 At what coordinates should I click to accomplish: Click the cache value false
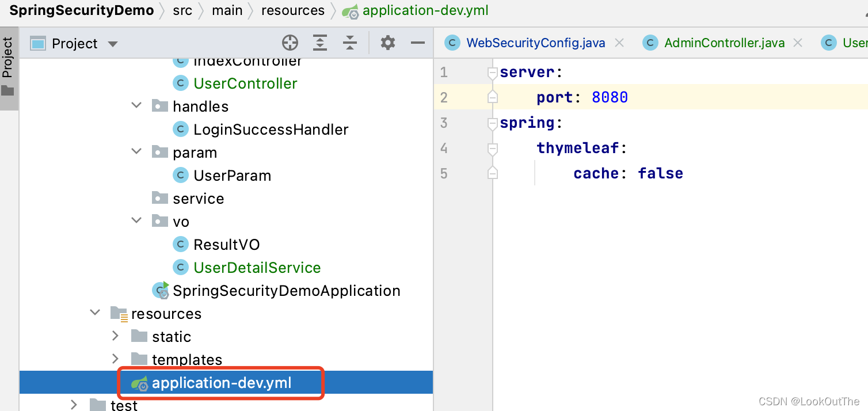click(660, 173)
